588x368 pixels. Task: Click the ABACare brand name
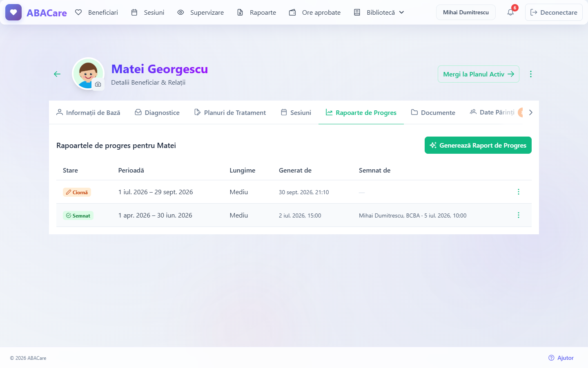tap(47, 13)
